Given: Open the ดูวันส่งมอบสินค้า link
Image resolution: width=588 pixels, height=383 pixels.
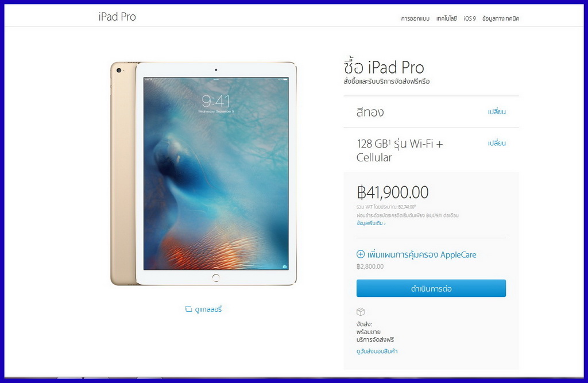Looking at the screenshot, I should click(377, 351).
